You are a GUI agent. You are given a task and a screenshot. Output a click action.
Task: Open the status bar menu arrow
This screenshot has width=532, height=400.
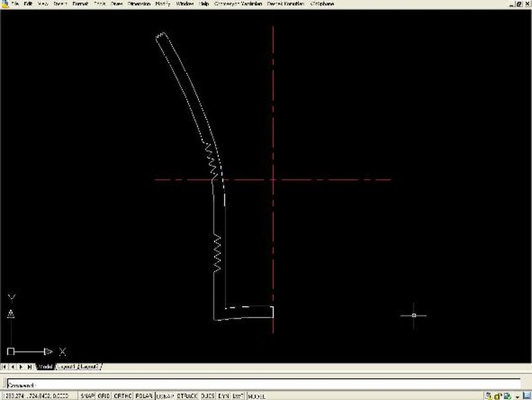pos(517,396)
